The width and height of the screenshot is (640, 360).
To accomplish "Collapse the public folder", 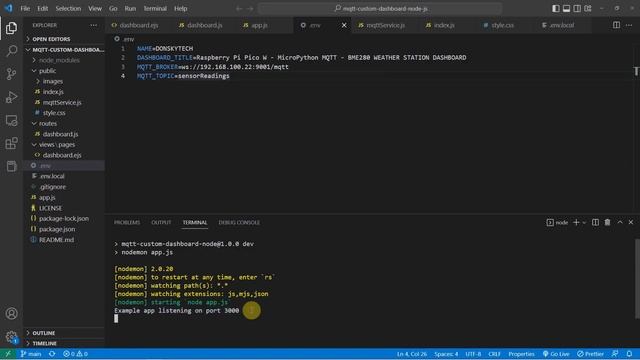I will (x=64, y=71).
